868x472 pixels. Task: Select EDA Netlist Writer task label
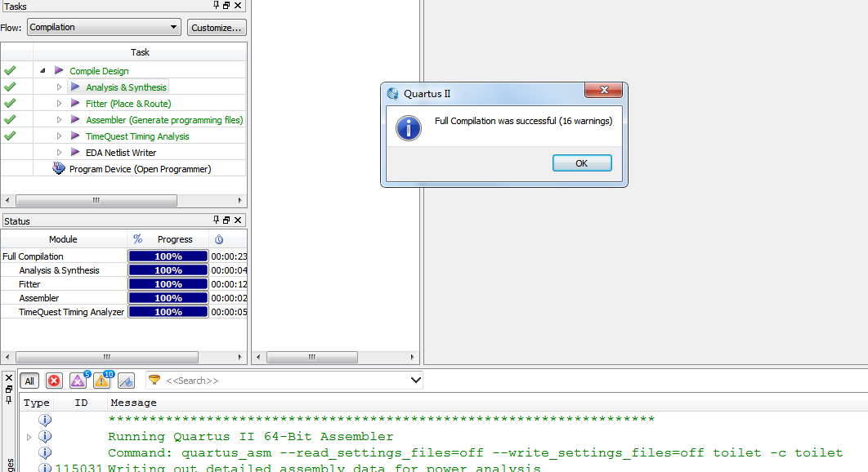click(x=121, y=153)
